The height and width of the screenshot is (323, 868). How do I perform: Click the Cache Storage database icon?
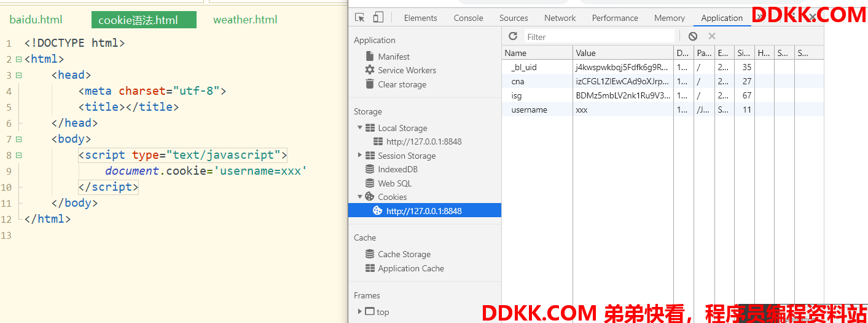point(370,254)
